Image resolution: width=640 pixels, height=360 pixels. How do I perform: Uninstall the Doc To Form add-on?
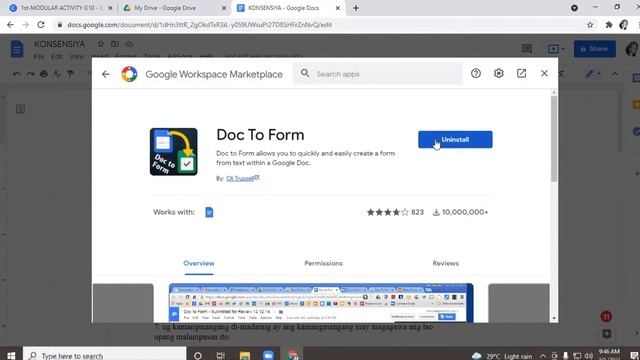(x=455, y=140)
